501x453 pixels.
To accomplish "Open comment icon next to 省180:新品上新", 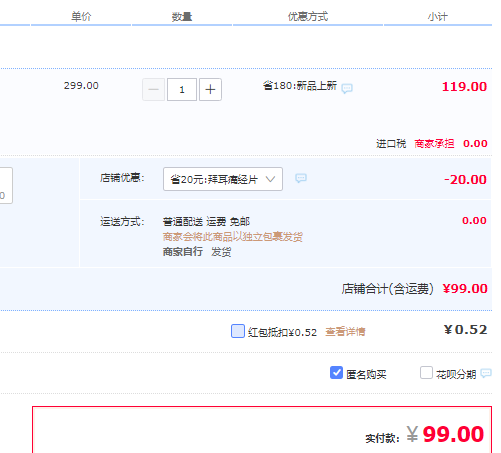I will tap(347, 88).
